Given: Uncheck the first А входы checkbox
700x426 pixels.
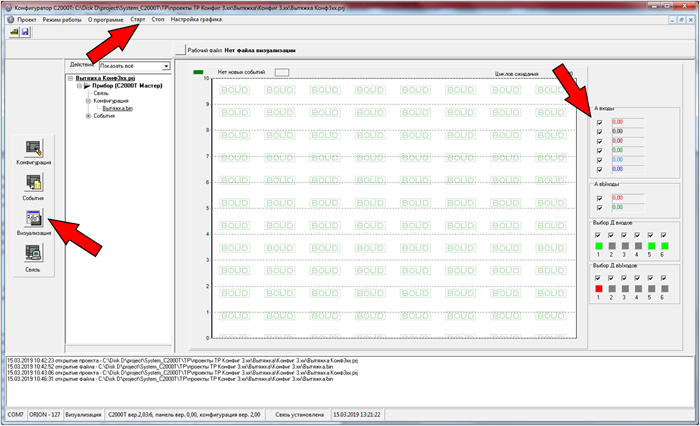Looking at the screenshot, I should tap(599, 123).
